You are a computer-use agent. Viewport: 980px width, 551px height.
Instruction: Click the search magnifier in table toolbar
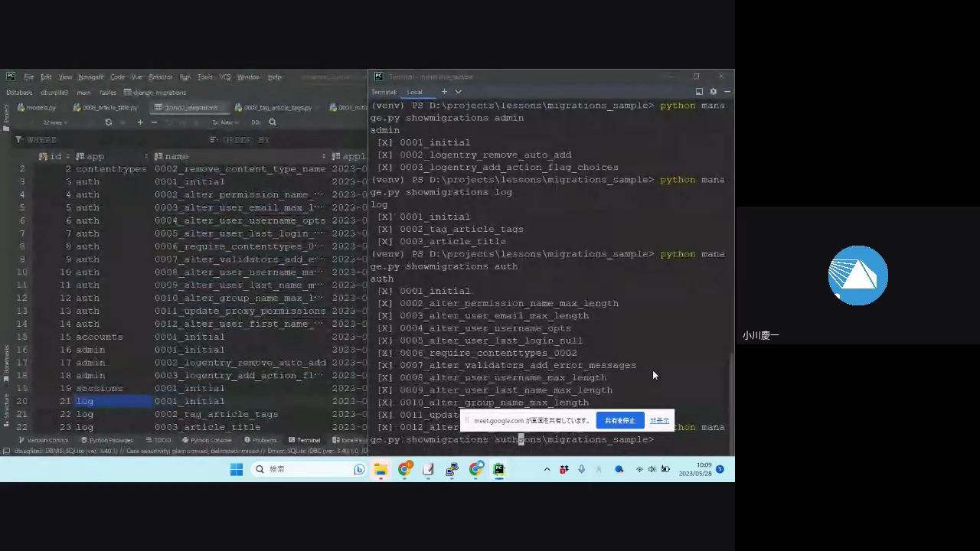273,122
